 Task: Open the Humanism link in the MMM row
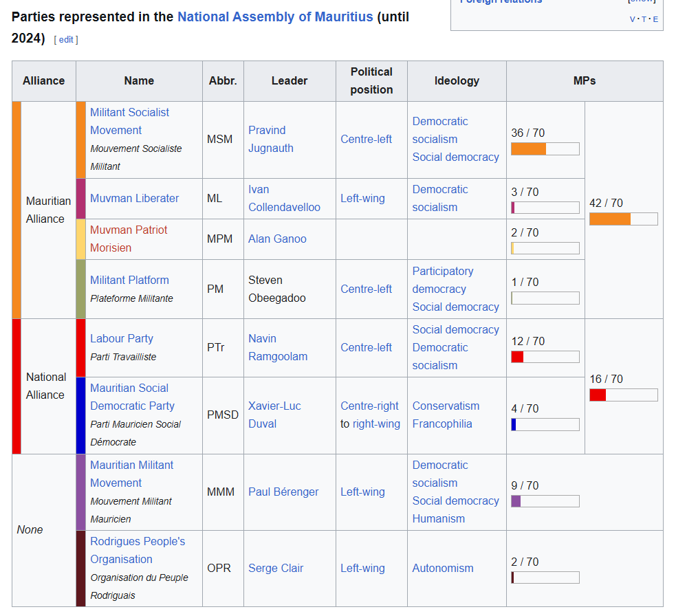click(x=435, y=518)
